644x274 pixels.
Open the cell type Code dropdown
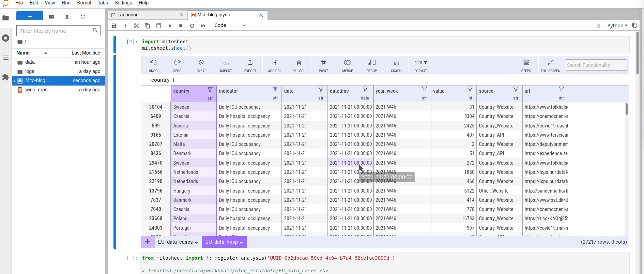230,25
